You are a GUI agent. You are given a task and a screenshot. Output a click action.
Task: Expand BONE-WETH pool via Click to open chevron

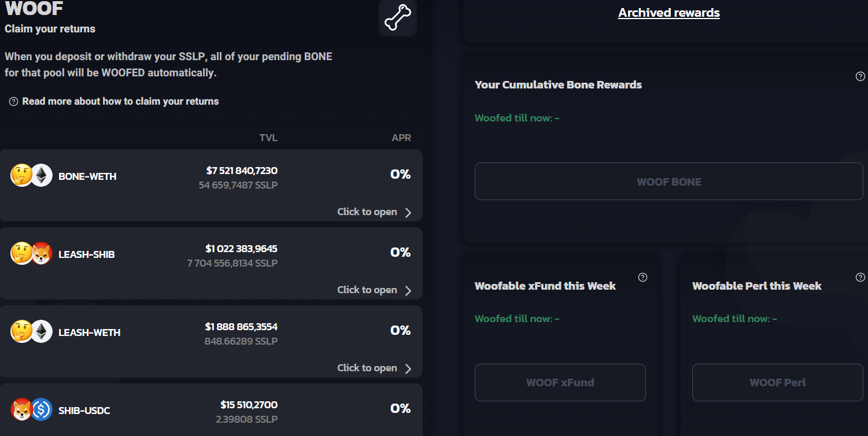tap(408, 212)
